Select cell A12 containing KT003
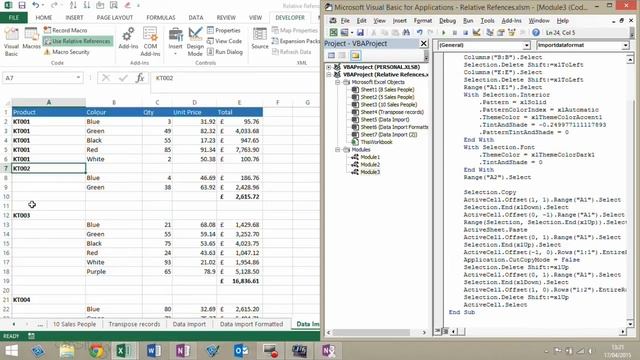Viewport: 640px width, 360px height. tap(49, 215)
